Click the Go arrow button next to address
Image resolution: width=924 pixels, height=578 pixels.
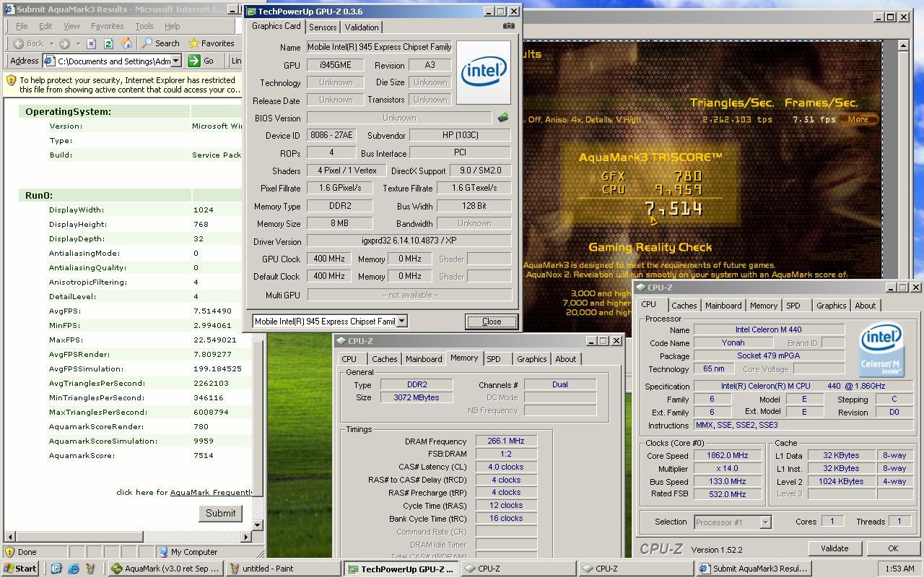tap(202, 61)
